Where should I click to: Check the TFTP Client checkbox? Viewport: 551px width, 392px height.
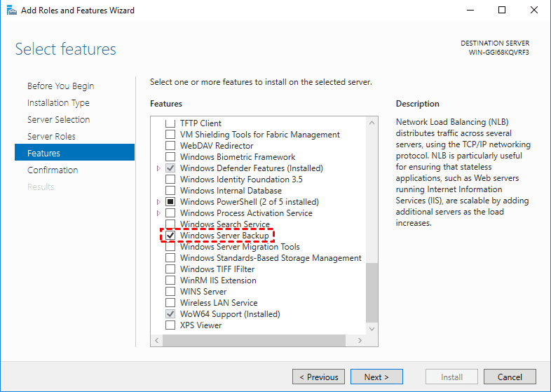(170, 123)
